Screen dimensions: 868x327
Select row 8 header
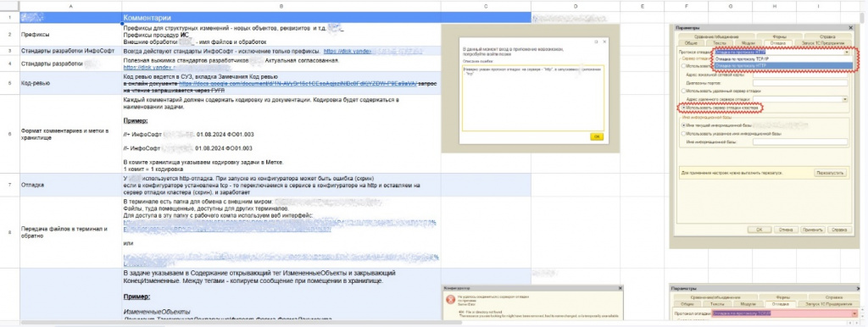(x=9, y=232)
